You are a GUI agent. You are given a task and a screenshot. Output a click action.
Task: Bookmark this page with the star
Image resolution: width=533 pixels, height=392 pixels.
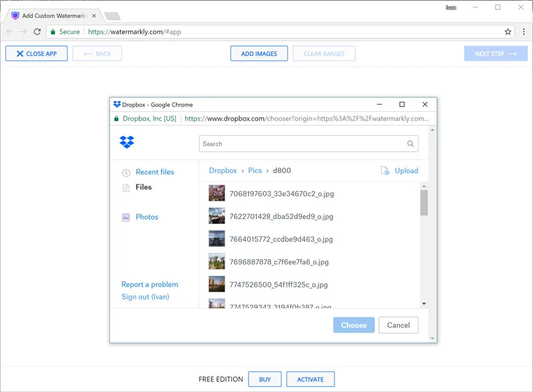coord(508,31)
